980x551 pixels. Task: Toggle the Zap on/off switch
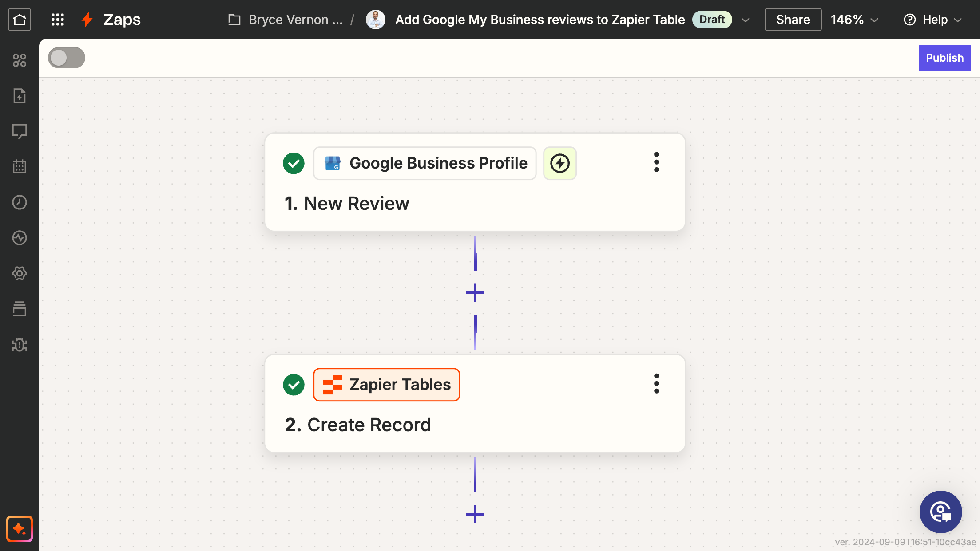click(67, 58)
